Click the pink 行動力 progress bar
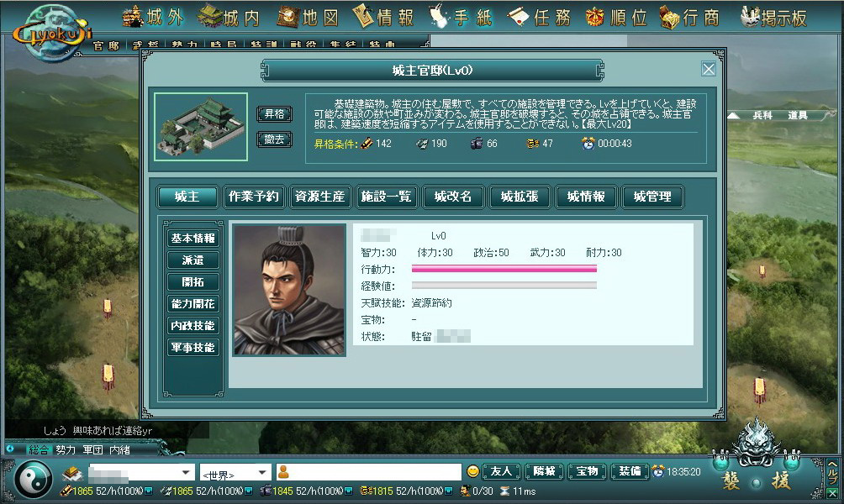844x504 pixels. 504,269
